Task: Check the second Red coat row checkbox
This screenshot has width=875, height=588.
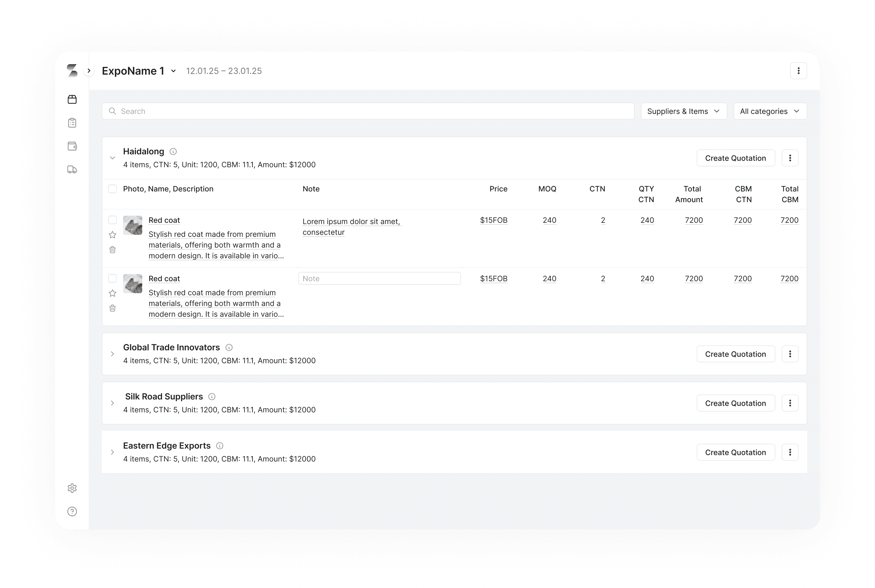Action: (112, 278)
